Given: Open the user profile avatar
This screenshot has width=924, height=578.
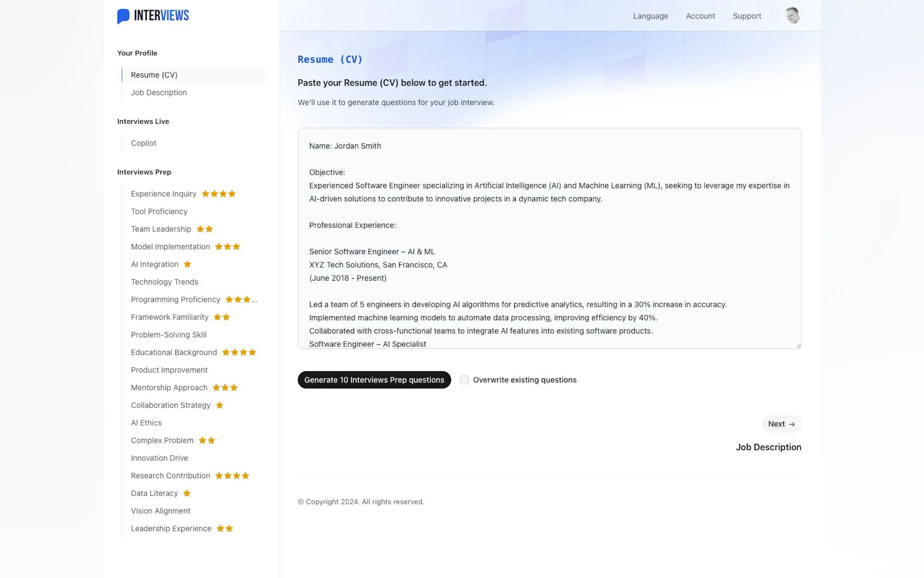Looking at the screenshot, I should pyautogui.click(x=793, y=16).
